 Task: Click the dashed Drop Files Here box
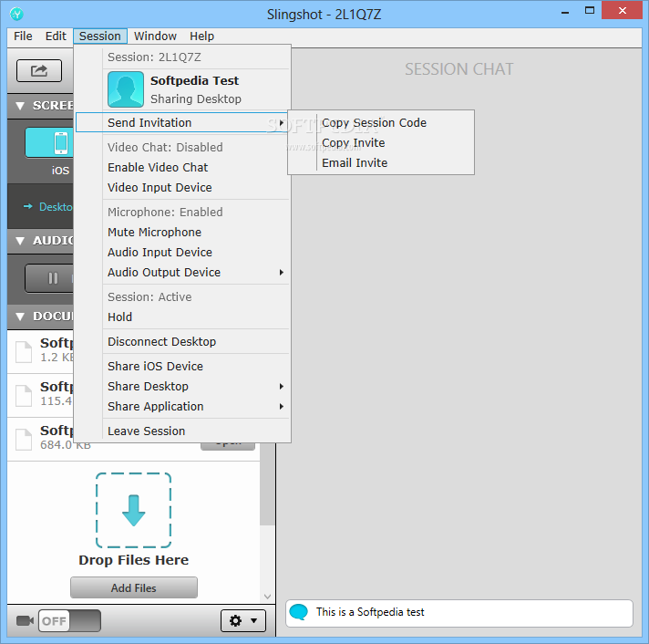click(133, 510)
